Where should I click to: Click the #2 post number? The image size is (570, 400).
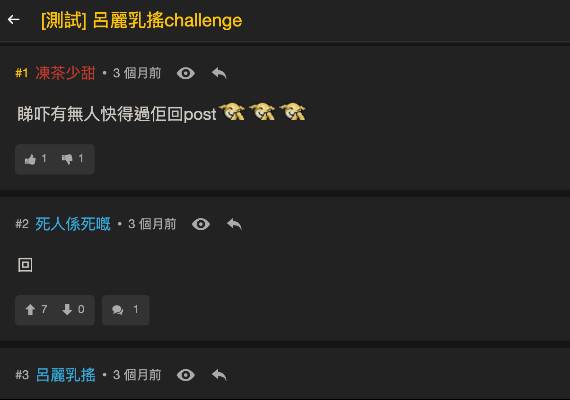coord(22,224)
